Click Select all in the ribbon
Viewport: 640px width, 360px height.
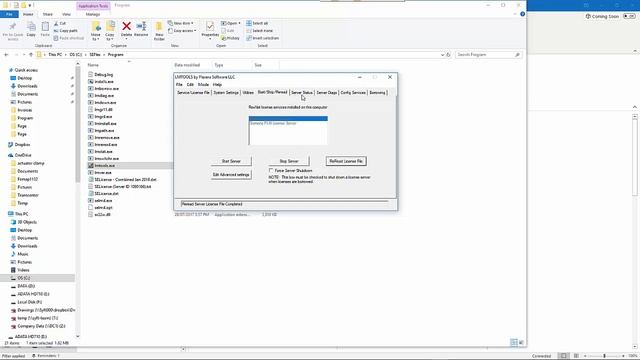(257, 23)
